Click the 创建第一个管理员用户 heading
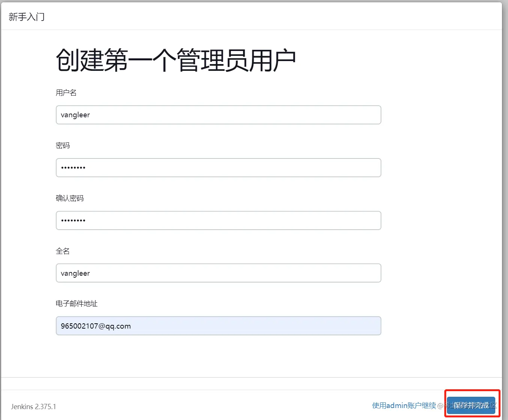 point(176,60)
